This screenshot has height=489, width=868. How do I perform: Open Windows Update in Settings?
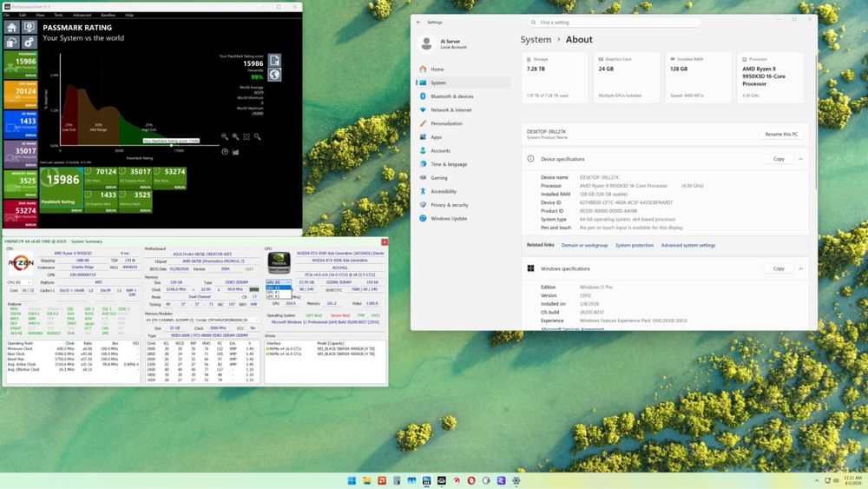coord(464,219)
